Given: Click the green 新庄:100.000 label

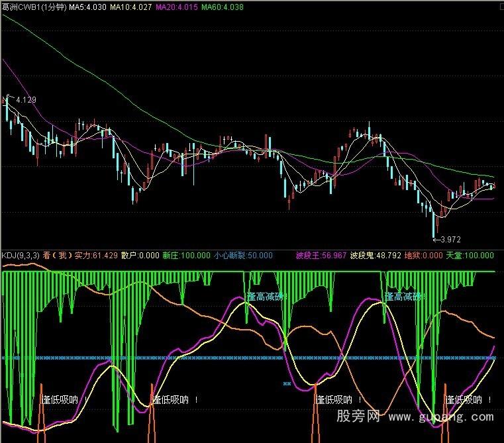Looking at the screenshot, I should click(x=187, y=255).
